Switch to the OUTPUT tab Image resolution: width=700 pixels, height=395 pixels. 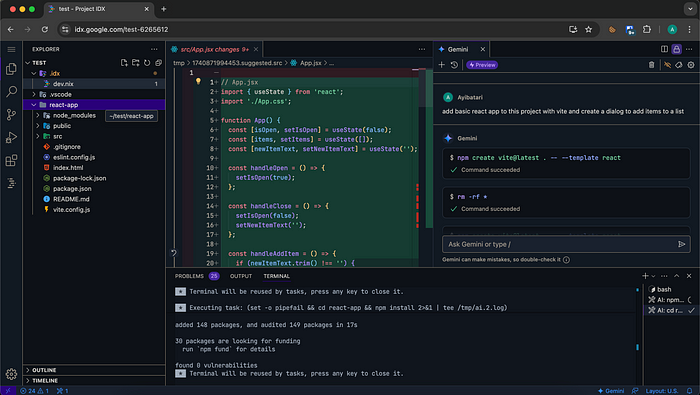241,276
